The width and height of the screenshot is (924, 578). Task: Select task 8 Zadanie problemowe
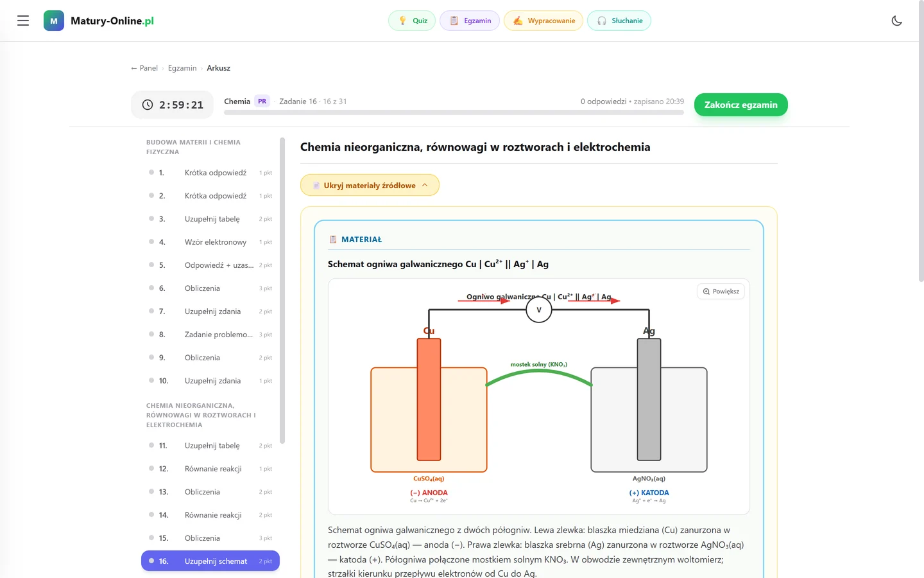pyautogui.click(x=210, y=335)
